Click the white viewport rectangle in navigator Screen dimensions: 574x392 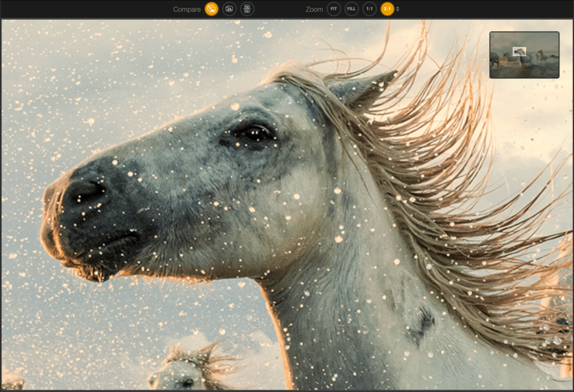click(x=519, y=52)
